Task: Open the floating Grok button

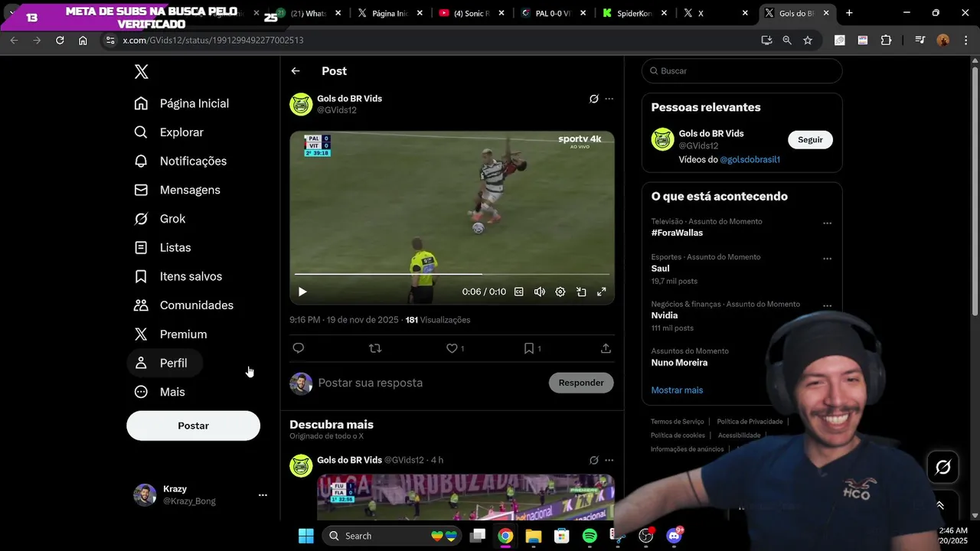Action: click(x=943, y=467)
